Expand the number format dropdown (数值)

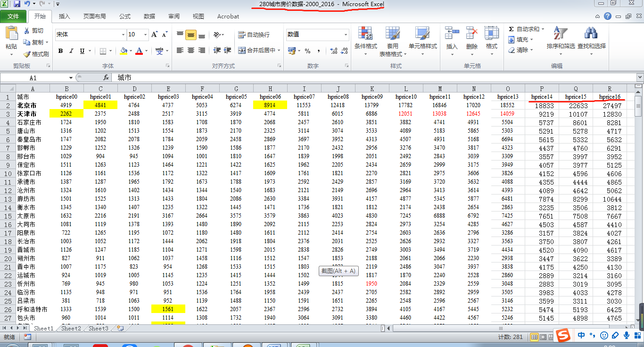click(346, 34)
